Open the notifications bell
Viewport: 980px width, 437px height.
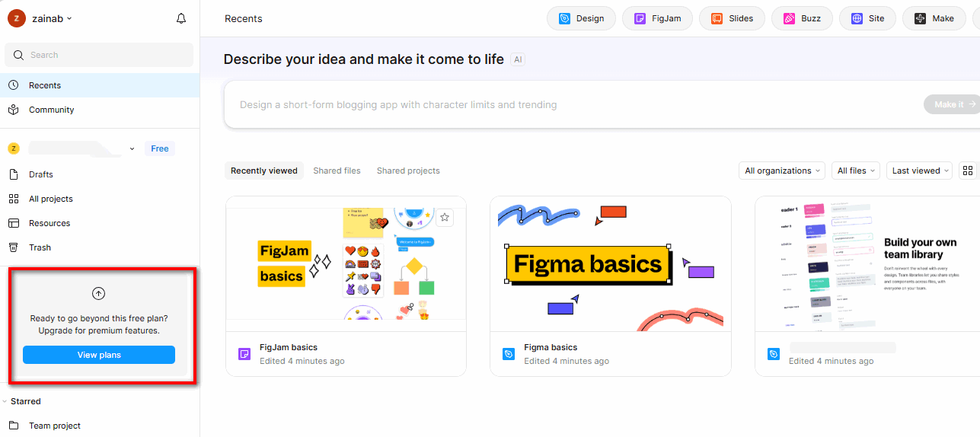tap(181, 18)
